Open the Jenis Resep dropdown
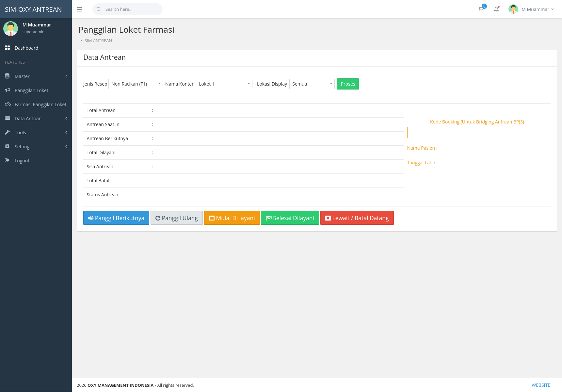The width and height of the screenshot is (562, 392). point(136,84)
